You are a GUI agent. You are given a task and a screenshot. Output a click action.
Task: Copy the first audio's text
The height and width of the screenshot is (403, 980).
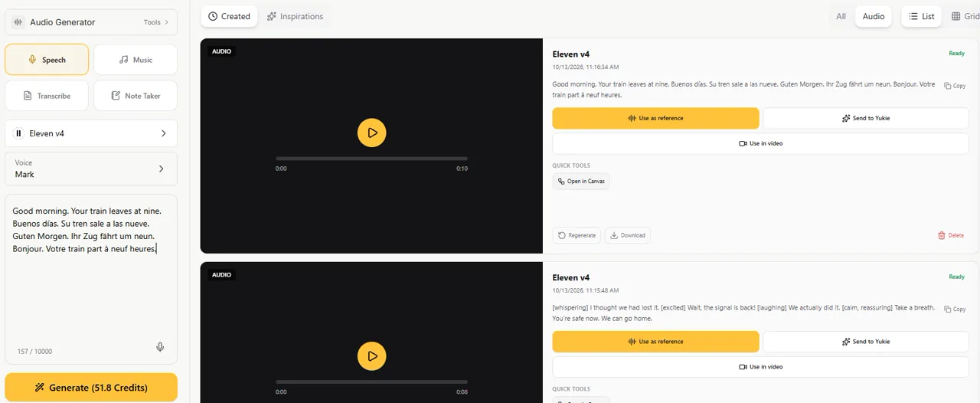pos(955,86)
